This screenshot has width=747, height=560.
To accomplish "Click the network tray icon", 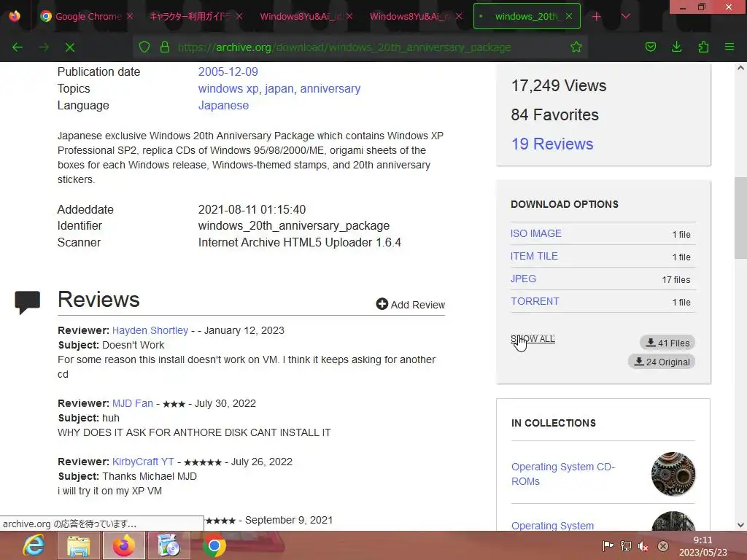I will (625, 545).
